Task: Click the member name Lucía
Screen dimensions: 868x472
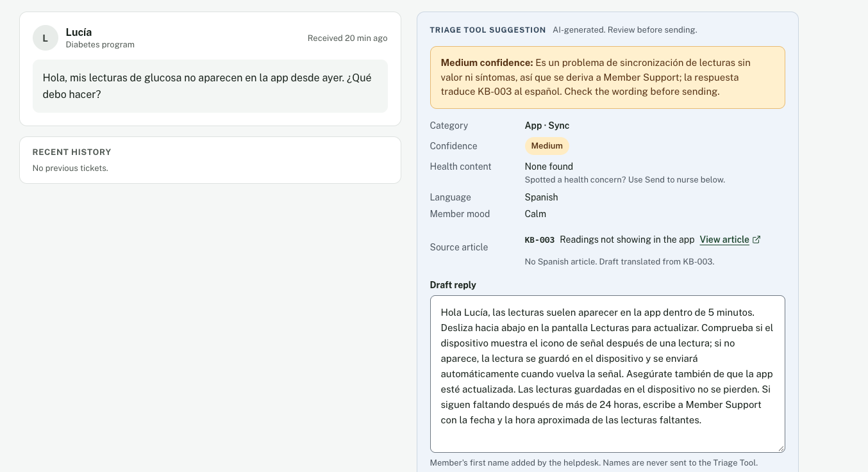Action: point(79,32)
